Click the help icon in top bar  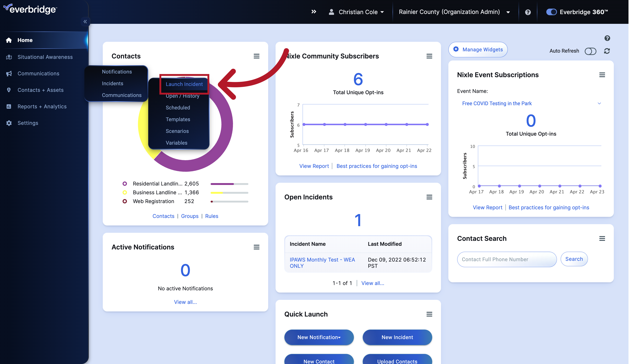528,12
